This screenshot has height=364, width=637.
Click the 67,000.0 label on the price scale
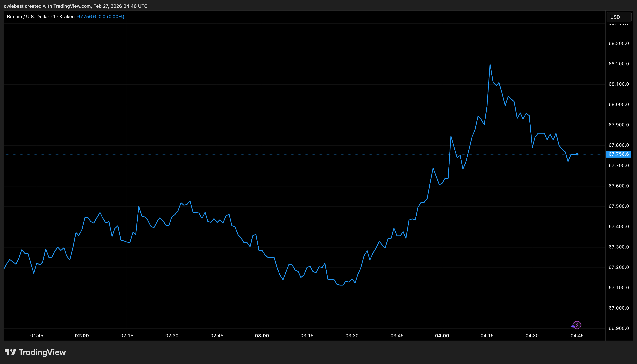tap(619, 308)
